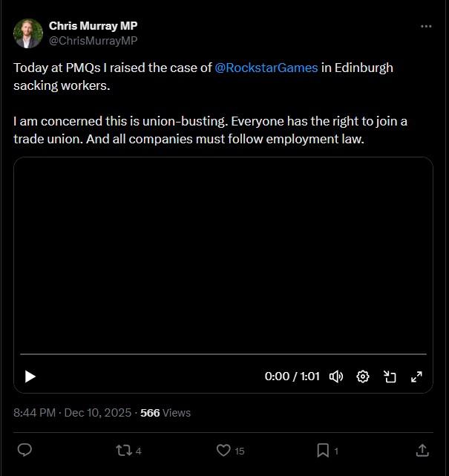Image resolution: width=449 pixels, height=476 pixels.
Task: Open Chris Murray MP profile picture
Action: coord(28,33)
